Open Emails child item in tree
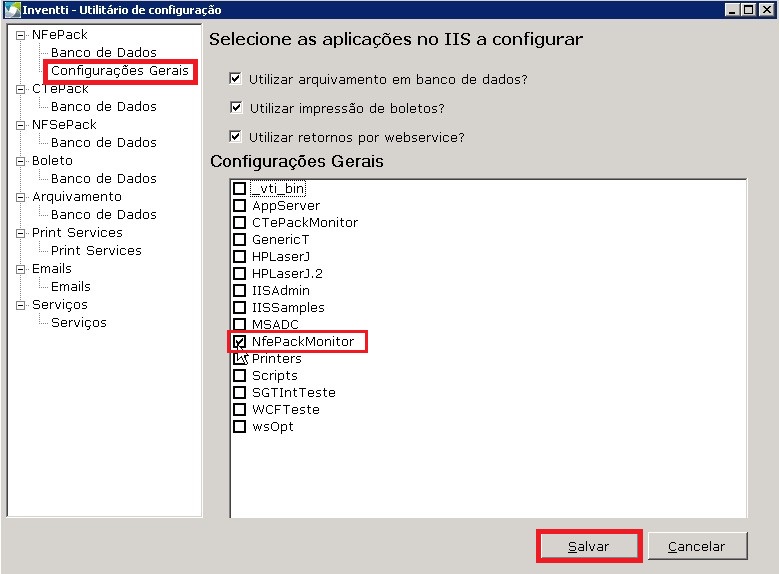The image size is (779, 574). 70,287
